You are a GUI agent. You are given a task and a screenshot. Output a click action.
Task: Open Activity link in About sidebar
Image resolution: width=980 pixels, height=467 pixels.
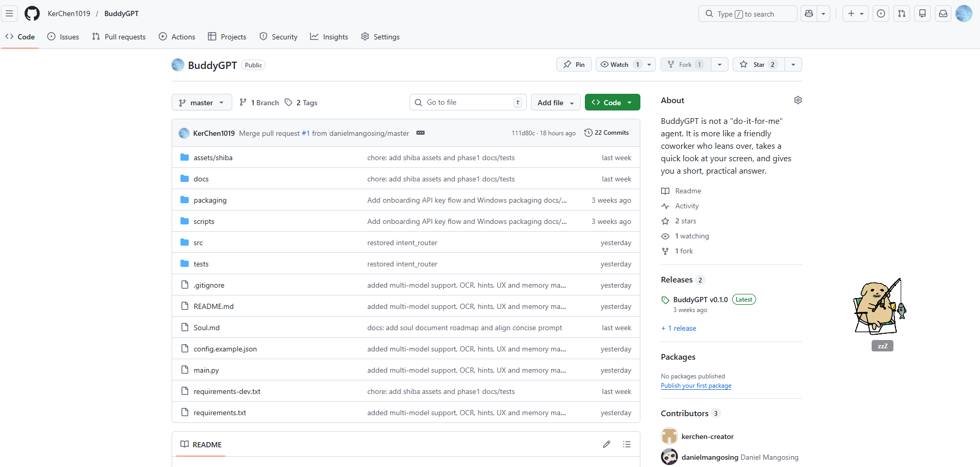click(687, 206)
